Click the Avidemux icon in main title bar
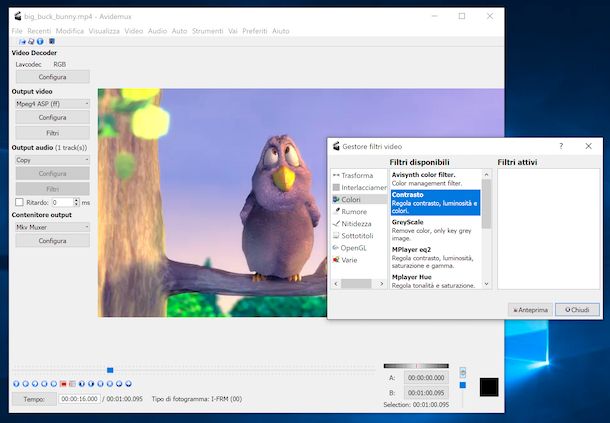Viewport: 610px width, 423px height. point(18,16)
